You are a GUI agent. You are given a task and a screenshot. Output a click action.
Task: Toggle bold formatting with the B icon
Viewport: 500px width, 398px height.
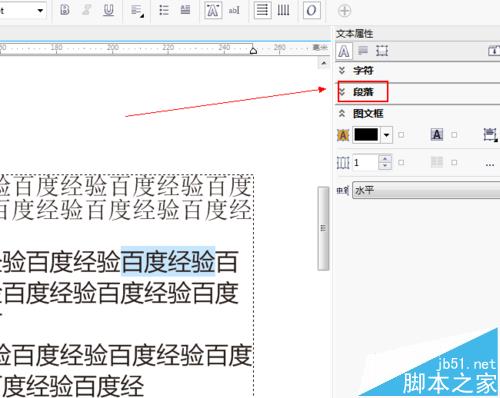[65, 10]
